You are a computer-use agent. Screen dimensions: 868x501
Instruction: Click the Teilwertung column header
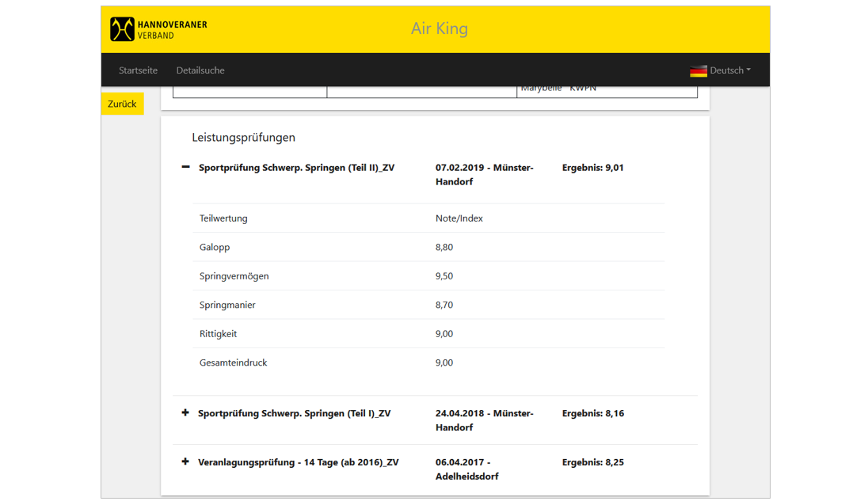(x=223, y=218)
